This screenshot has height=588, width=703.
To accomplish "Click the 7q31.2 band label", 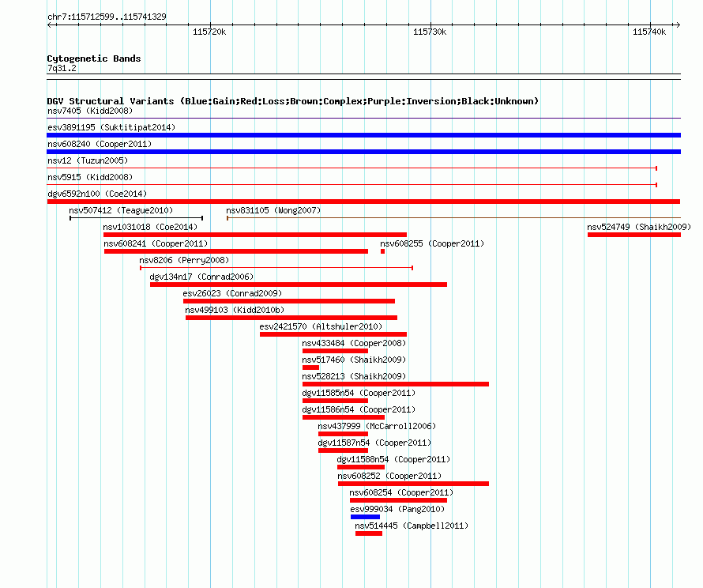I will pos(62,68).
